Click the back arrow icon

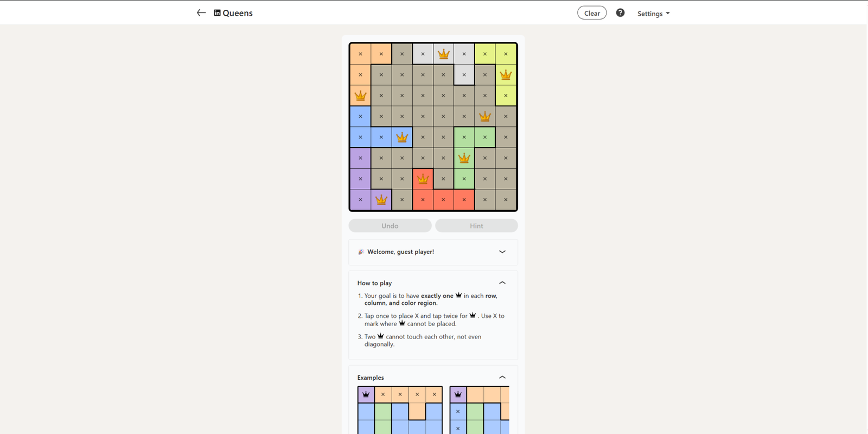point(201,13)
